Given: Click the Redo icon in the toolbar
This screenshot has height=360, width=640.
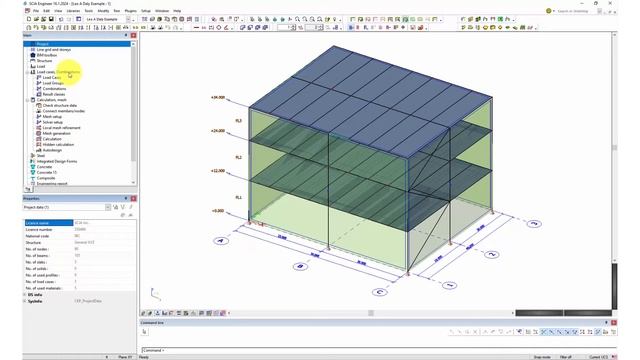Looking at the screenshot, I should coord(69,19).
